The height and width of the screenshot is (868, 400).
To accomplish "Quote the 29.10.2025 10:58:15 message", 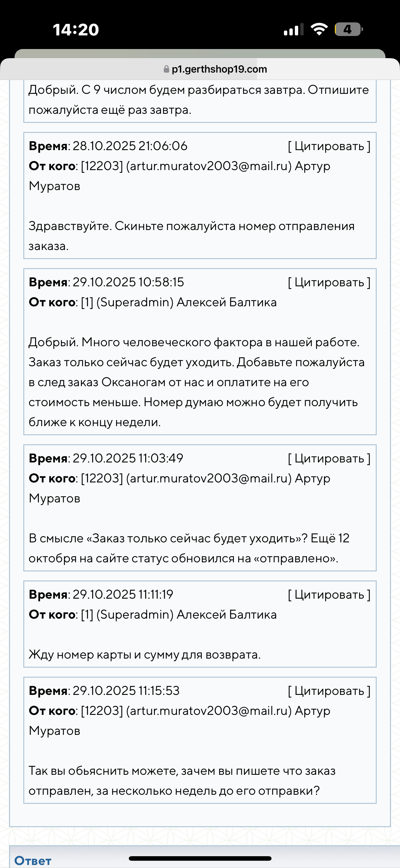I will 329,282.
